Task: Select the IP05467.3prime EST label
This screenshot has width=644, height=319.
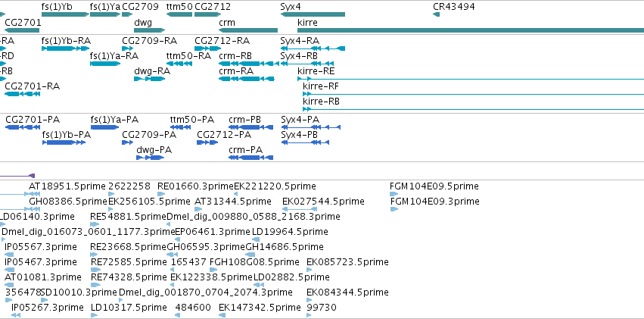Action: point(41,262)
